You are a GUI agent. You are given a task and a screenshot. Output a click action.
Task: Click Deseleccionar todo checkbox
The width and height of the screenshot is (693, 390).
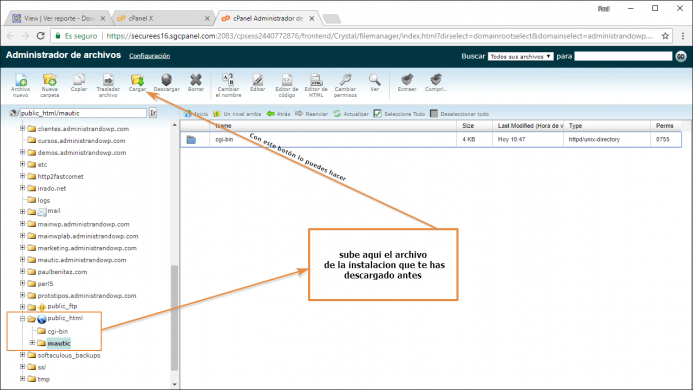click(x=434, y=114)
